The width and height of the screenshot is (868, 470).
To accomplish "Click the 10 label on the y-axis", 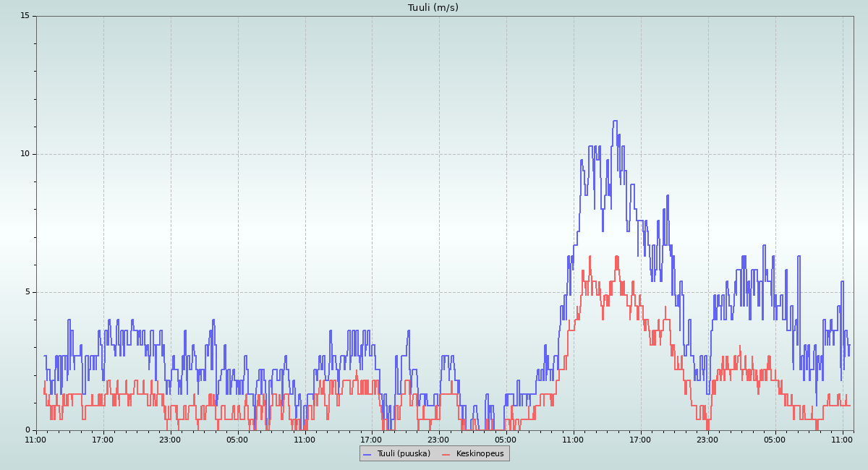I will point(25,154).
